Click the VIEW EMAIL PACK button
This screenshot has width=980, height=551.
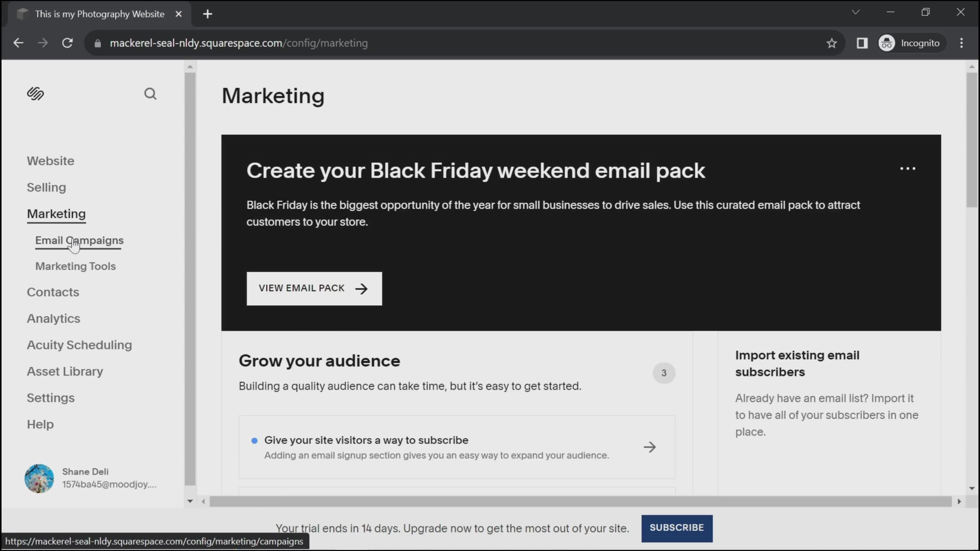[314, 288]
